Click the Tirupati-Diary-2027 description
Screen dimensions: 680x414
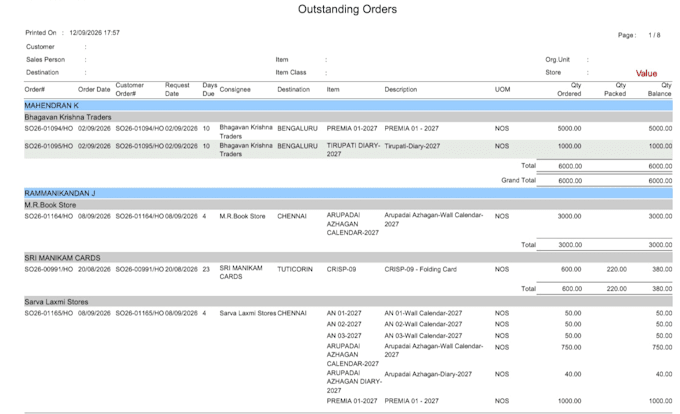pos(412,146)
